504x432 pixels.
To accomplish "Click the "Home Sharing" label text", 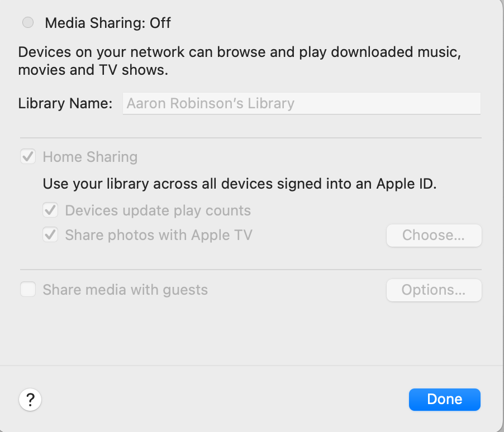I will 90,157.
